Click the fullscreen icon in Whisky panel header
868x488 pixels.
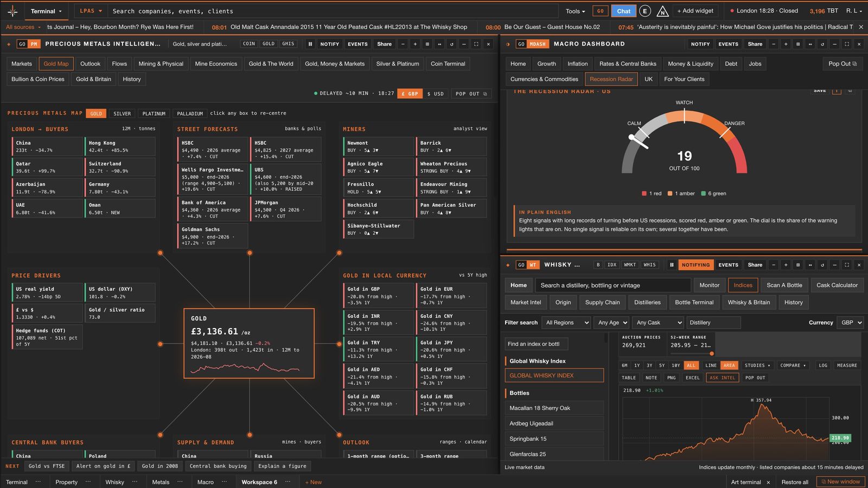pyautogui.click(x=847, y=265)
